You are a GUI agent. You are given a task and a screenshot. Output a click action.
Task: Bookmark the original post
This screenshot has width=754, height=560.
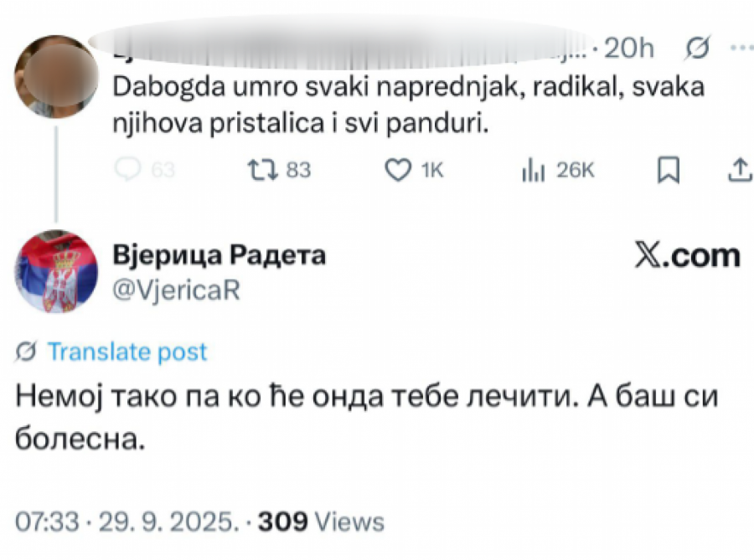pyautogui.click(x=667, y=170)
